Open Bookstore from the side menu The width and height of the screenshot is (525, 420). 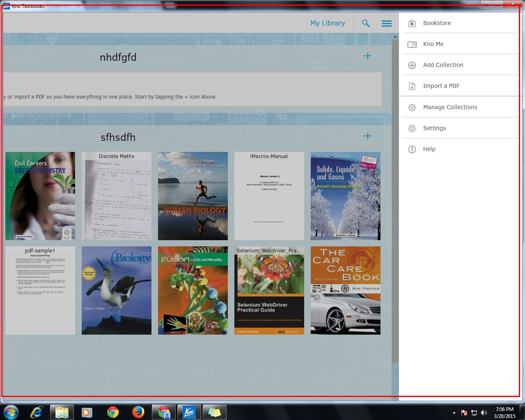point(460,23)
